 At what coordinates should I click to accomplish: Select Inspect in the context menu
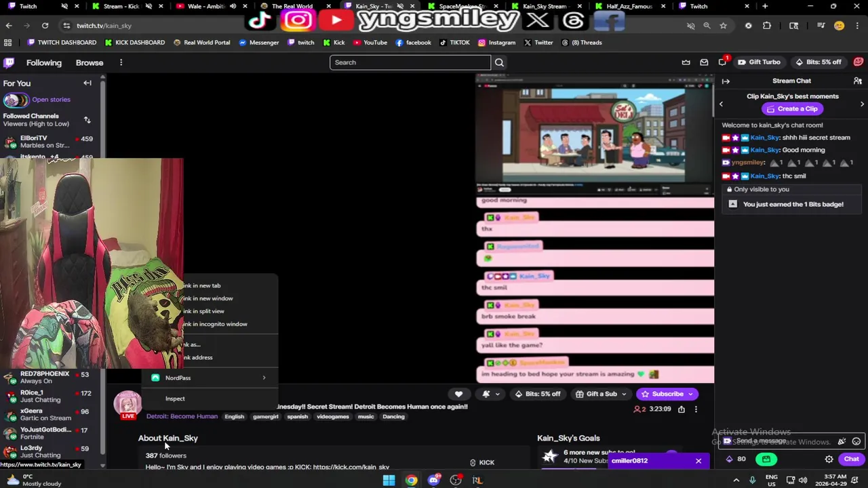[210, 399]
